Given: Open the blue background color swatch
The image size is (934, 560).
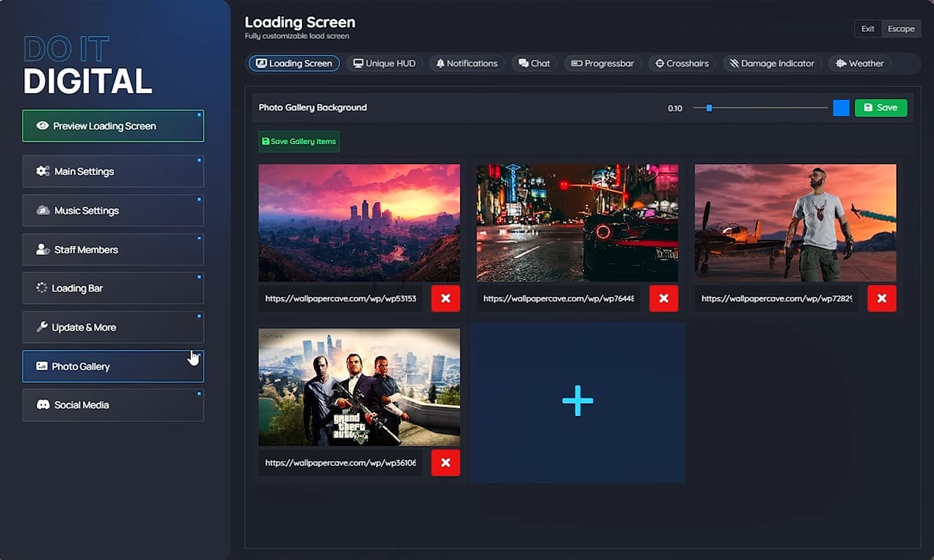Looking at the screenshot, I should [841, 108].
